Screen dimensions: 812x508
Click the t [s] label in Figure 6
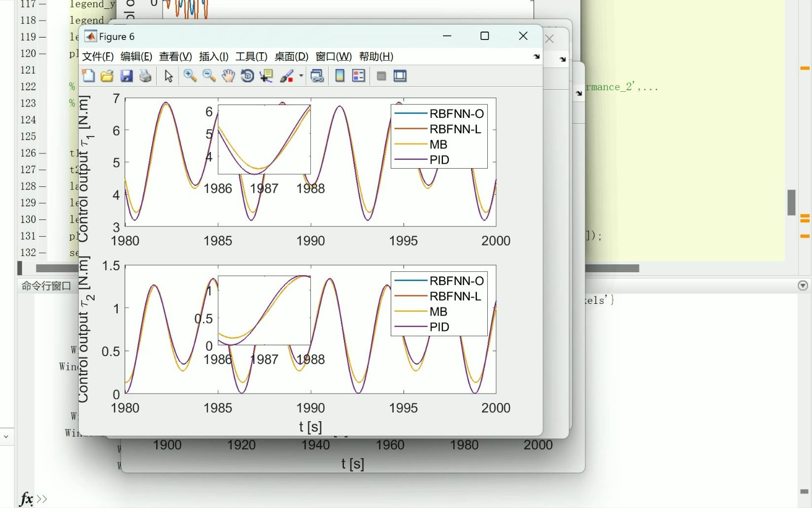pyautogui.click(x=310, y=427)
